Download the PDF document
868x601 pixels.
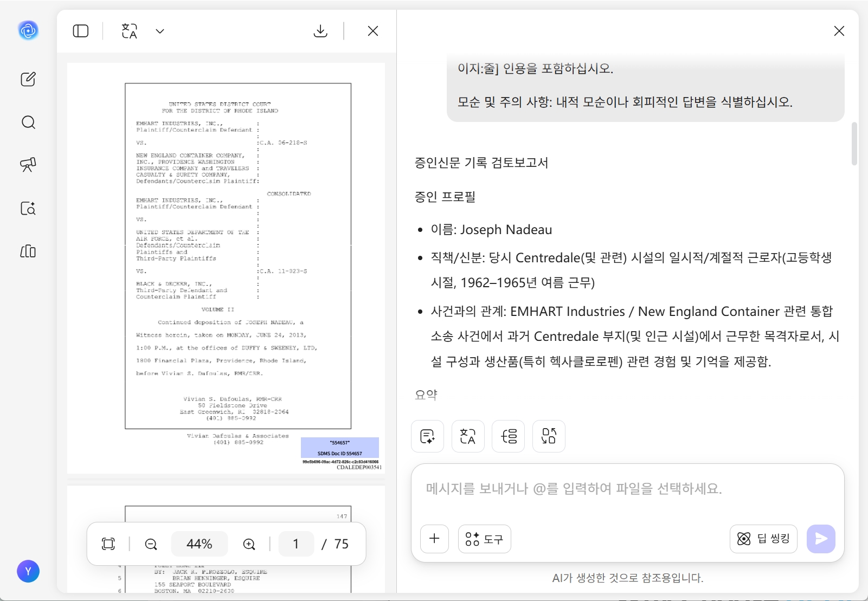click(320, 31)
